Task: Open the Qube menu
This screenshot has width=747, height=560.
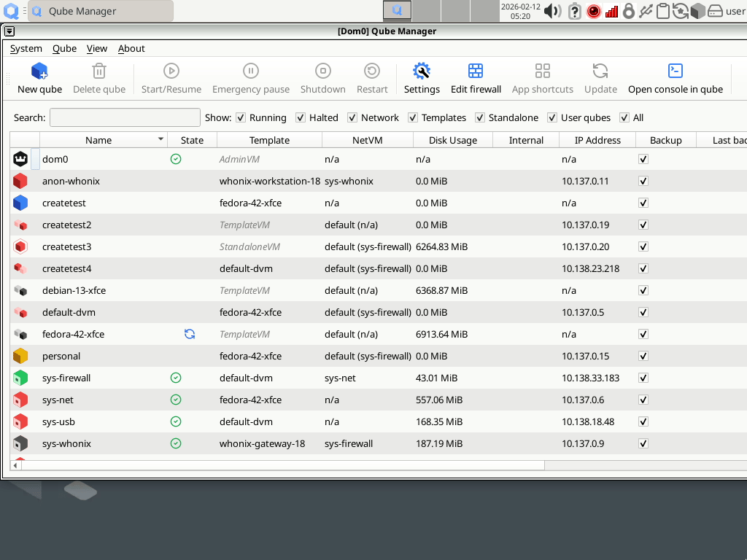Action: (64, 49)
